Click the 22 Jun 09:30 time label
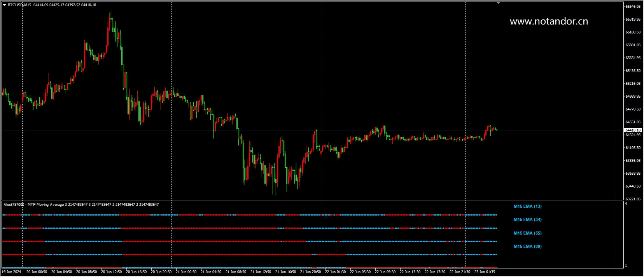 pos(385,272)
